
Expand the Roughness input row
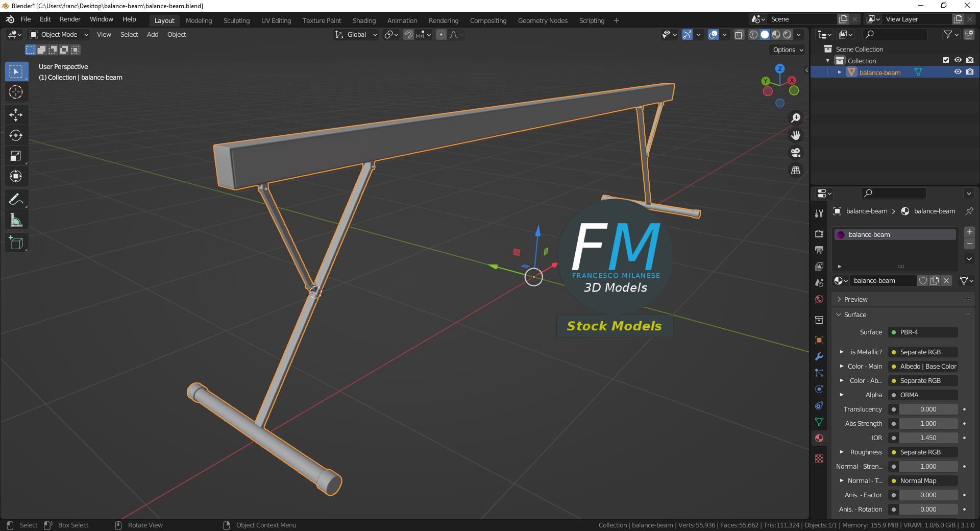pos(842,452)
